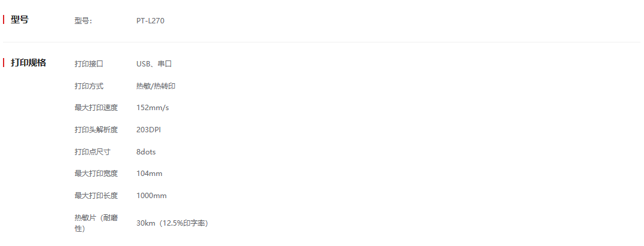Click the 203DPI resolution value

point(148,130)
